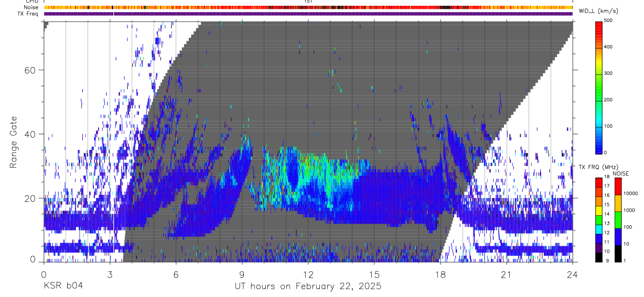Viewport: 644px width, 297px height.
Task: Click the '1000' label on NOISE scale
Action: 629,210
